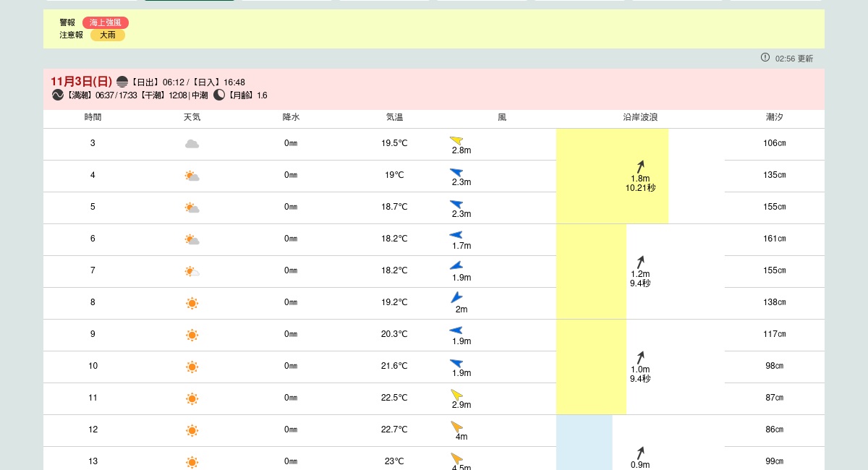The image size is (868, 470).
Task: Click the light blue wave bar at hour 12
Action: point(584,441)
